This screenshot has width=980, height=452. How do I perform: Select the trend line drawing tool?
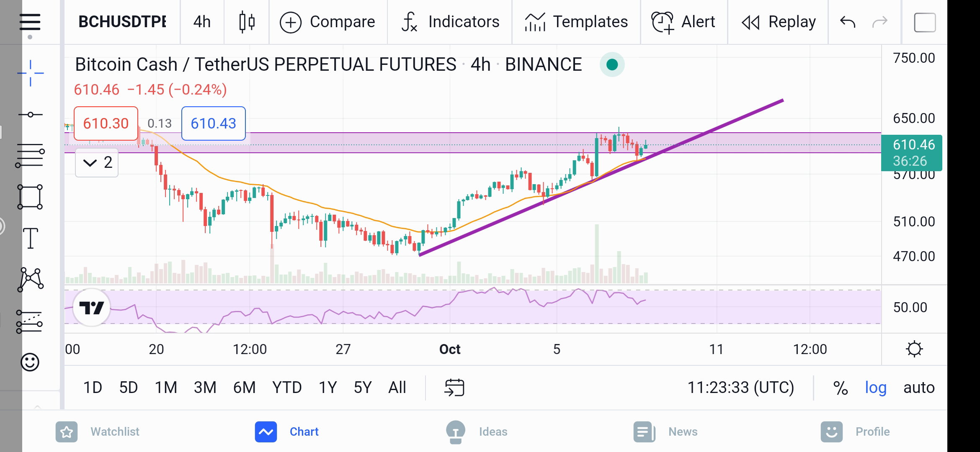pyautogui.click(x=30, y=115)
